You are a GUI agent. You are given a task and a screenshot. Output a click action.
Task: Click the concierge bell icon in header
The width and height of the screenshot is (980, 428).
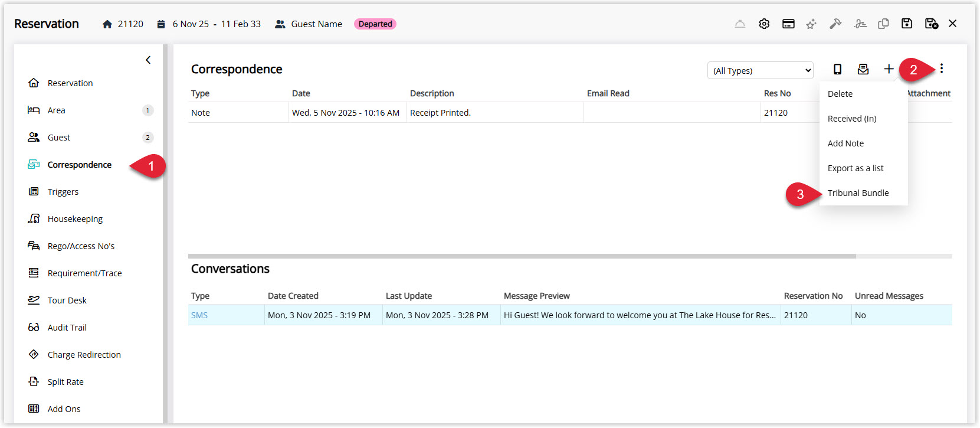click(x=740, y=24)
